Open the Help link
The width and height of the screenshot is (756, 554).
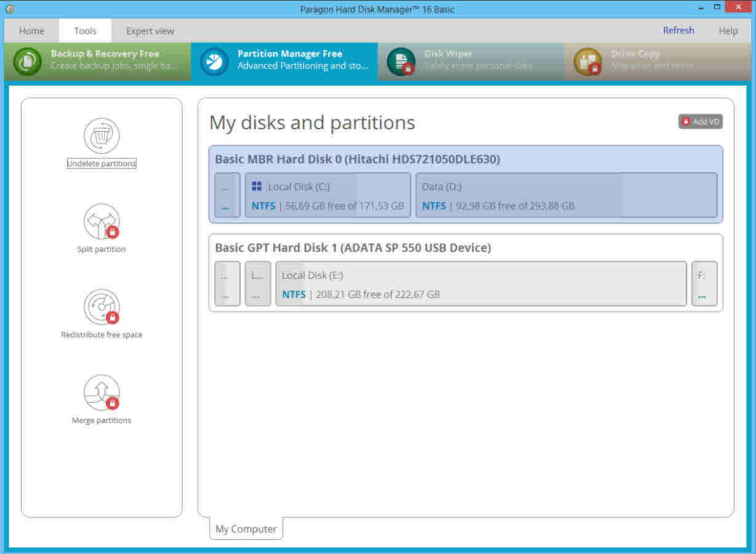pos(728,30)
